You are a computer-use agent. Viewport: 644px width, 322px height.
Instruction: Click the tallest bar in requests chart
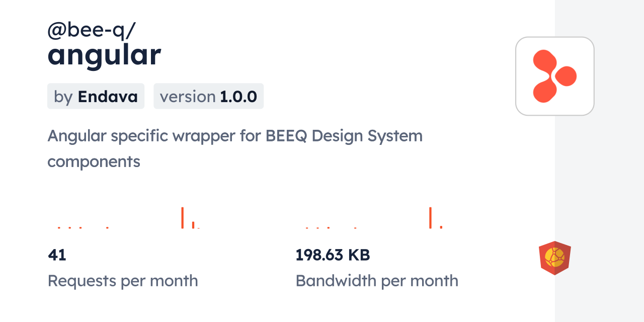tap(183, 218)
